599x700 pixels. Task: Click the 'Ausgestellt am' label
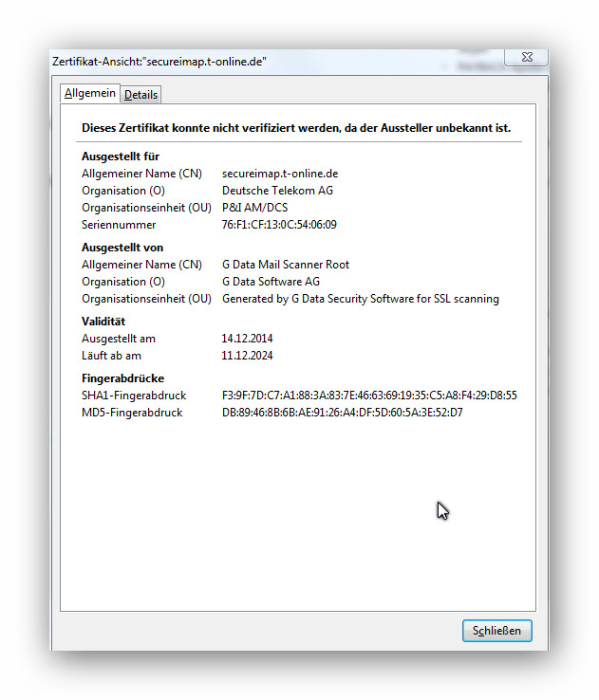pyautogui.click(x=119, y=339)
